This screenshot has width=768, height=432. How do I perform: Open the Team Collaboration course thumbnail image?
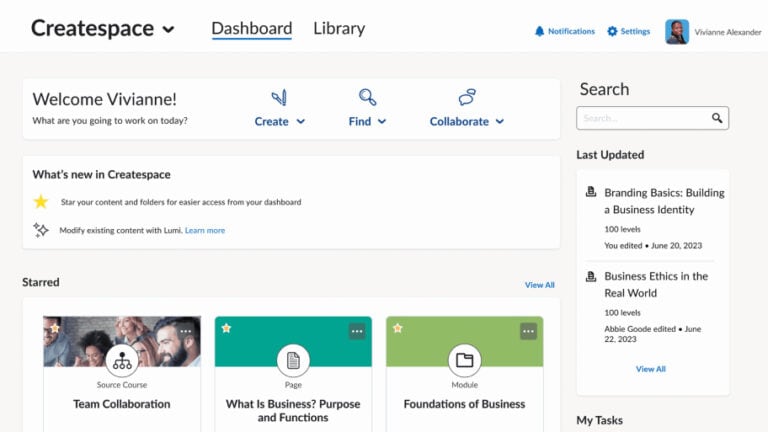(x=122, y=341)
